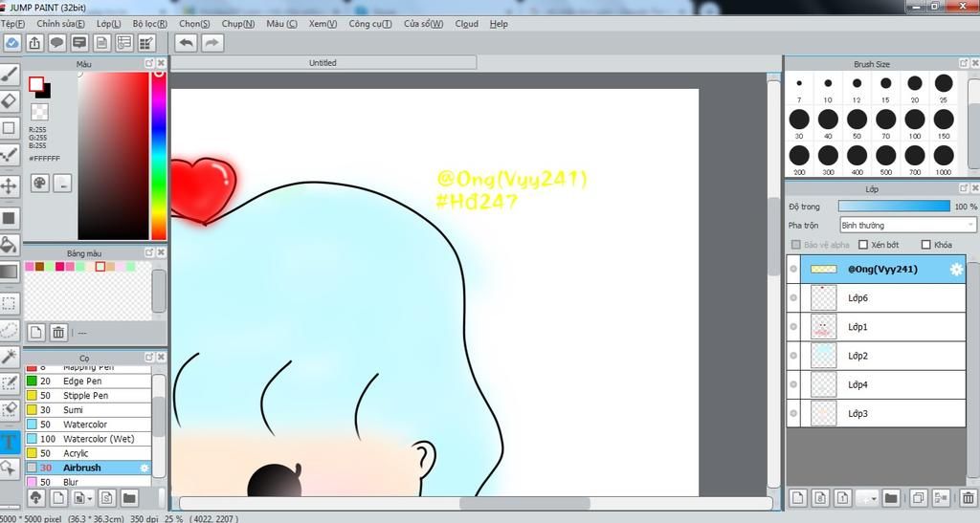Select the Gradient tool
This screenshot has width=980, height=523.
[9, 272]
